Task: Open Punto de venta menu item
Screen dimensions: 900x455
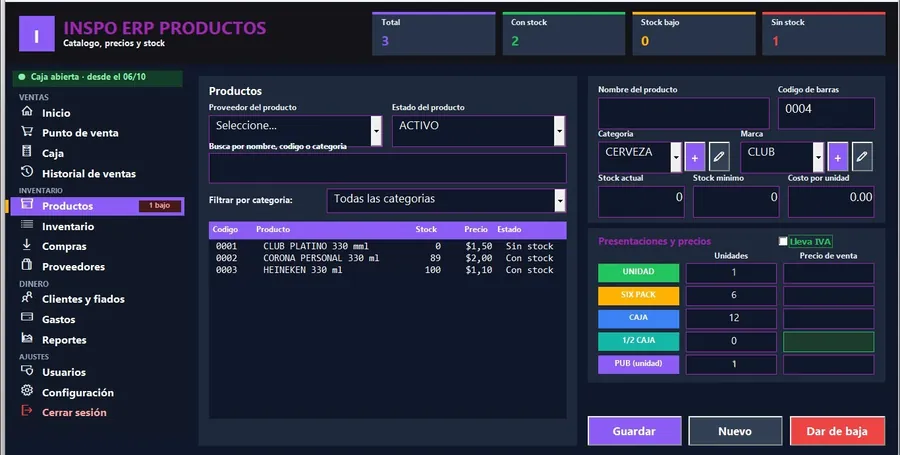Action: pyautogui.click(x=80, y=133)
